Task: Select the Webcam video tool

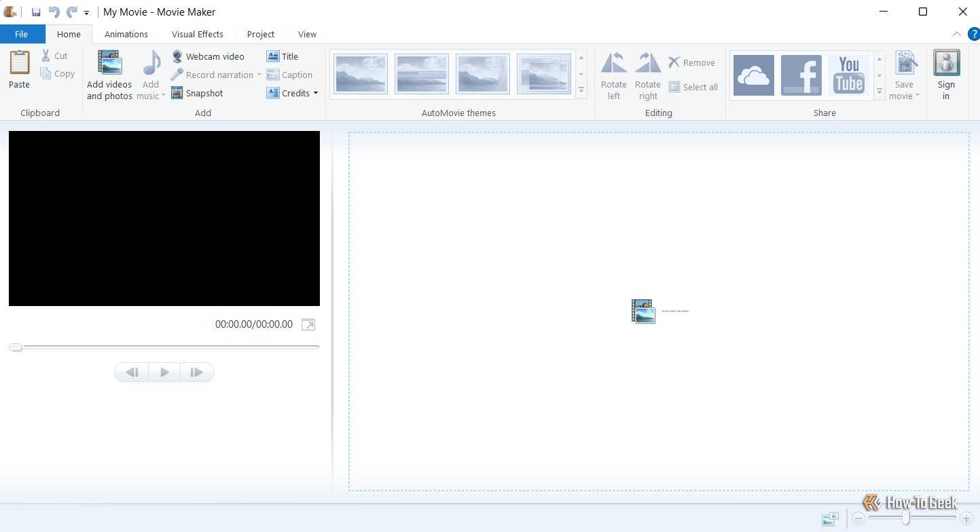Action: pos(208,56)
